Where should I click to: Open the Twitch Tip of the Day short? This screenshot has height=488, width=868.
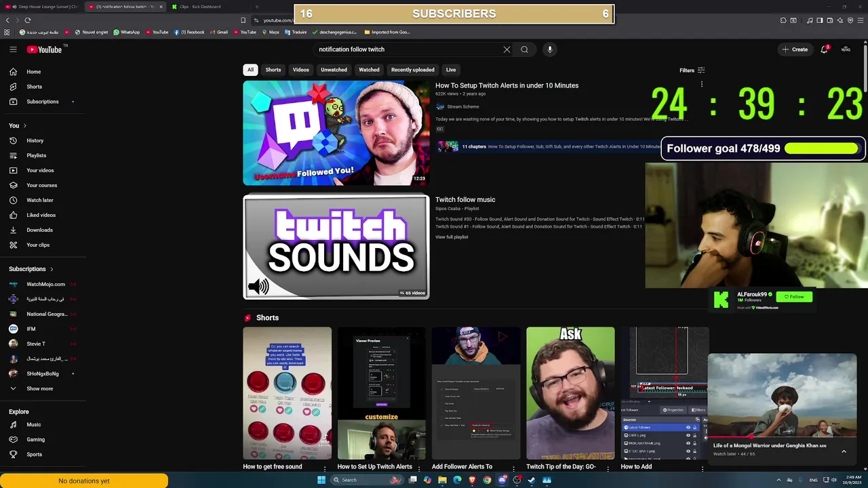pyautogui.click(x=570, y=393)
